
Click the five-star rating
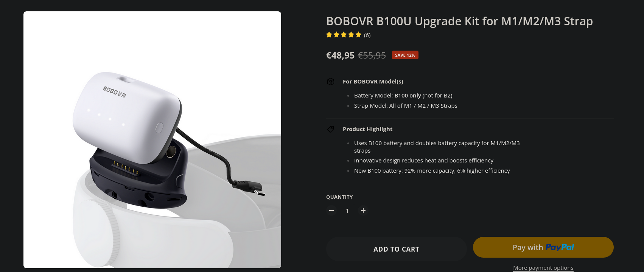344,35
